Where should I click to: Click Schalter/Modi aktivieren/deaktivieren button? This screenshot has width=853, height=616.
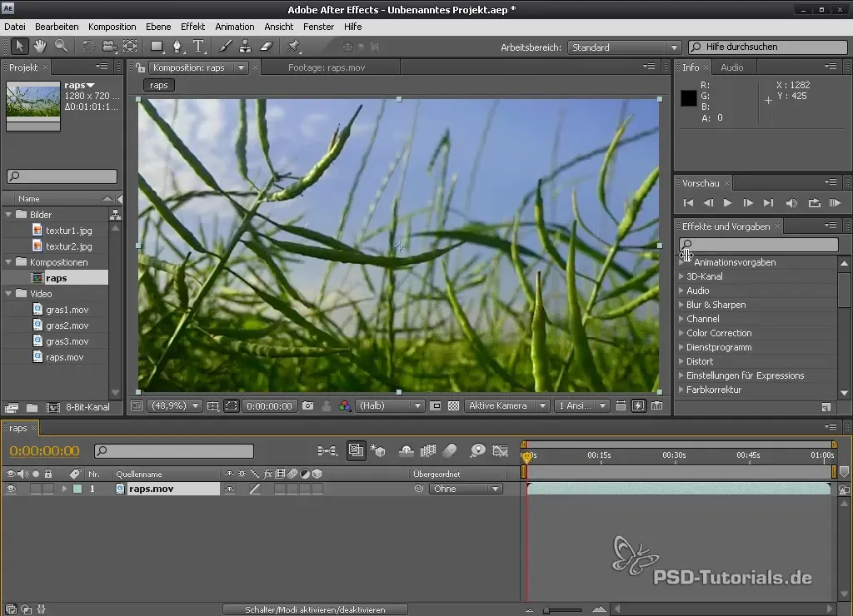click(x=315, y=609)
